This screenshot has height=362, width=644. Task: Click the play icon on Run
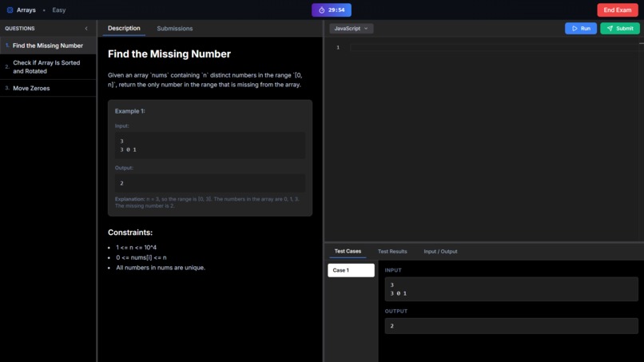[x=574, y=28]
